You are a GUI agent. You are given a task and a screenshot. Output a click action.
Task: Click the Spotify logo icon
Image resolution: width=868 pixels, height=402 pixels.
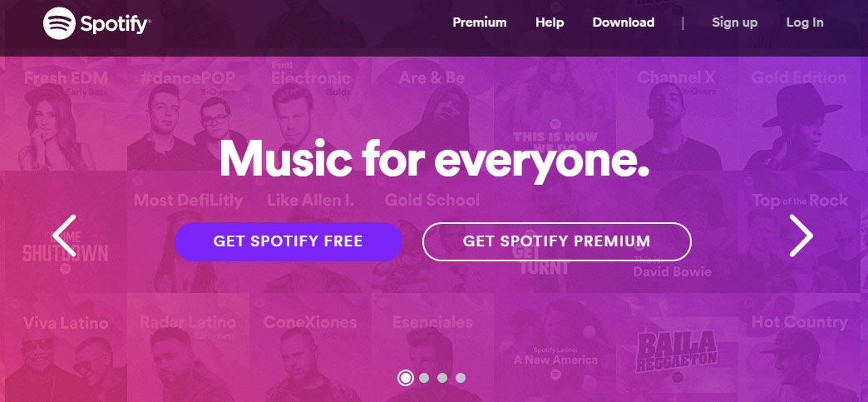tap(59, 23)
